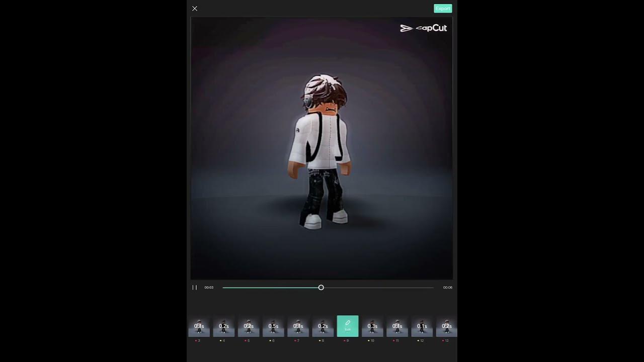Click the Export button

(x=443, y=9)
